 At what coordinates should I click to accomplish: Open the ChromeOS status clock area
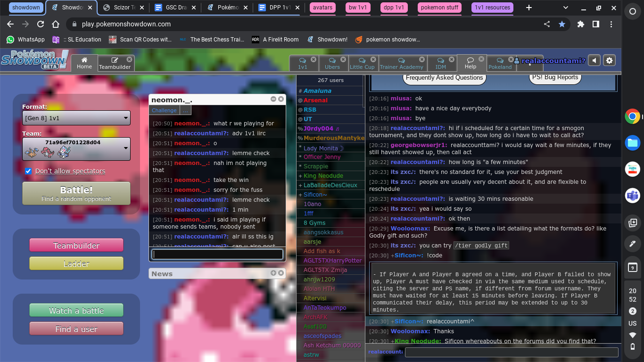click(633, 295)
